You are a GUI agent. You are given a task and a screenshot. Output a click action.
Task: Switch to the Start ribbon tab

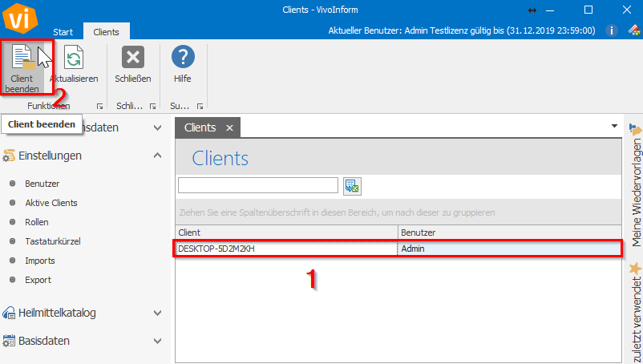(63, 32)
